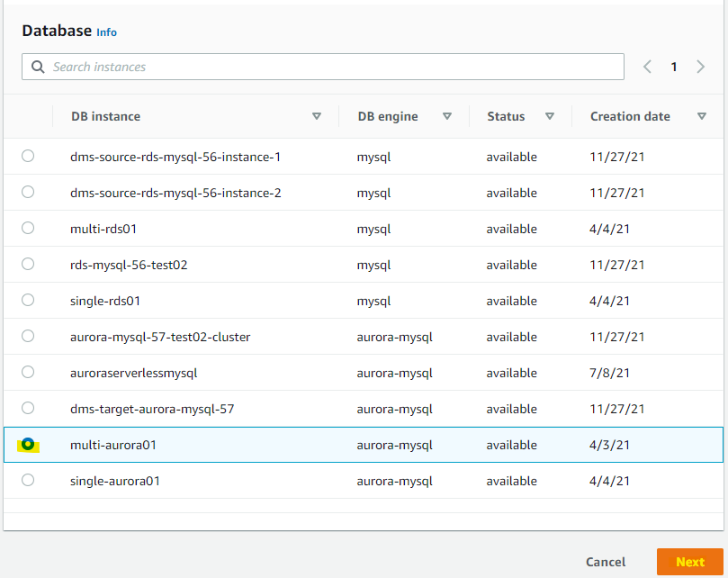Open the Database Info link
Image resolution: width=728 pixels, height=578 pixels.
106,32
